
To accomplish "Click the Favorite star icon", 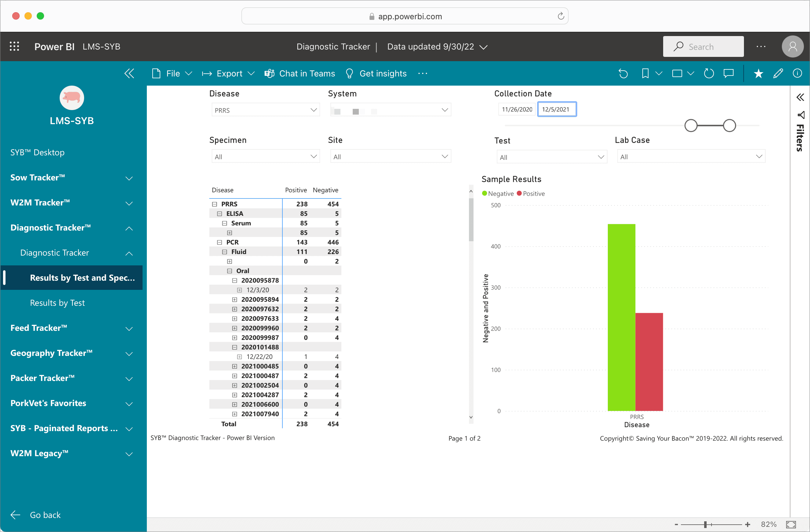I will [x=758, y=73].
